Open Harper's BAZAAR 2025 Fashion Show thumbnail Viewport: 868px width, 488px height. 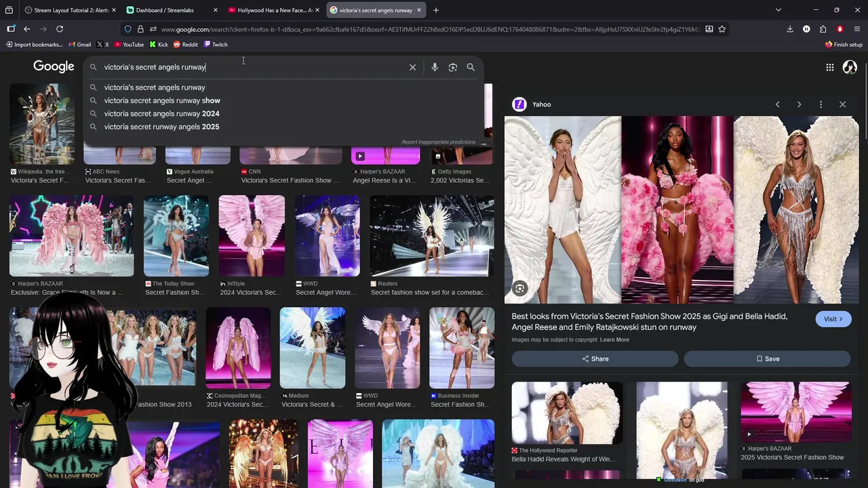pos(795,413)
